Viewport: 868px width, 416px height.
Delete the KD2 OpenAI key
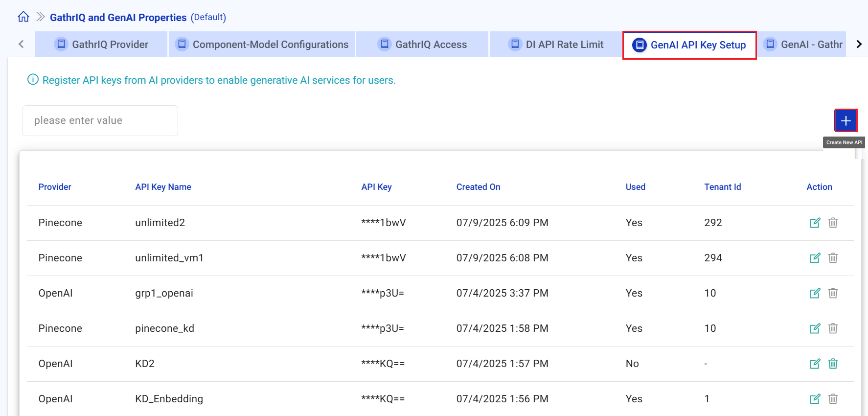(833, 364)
